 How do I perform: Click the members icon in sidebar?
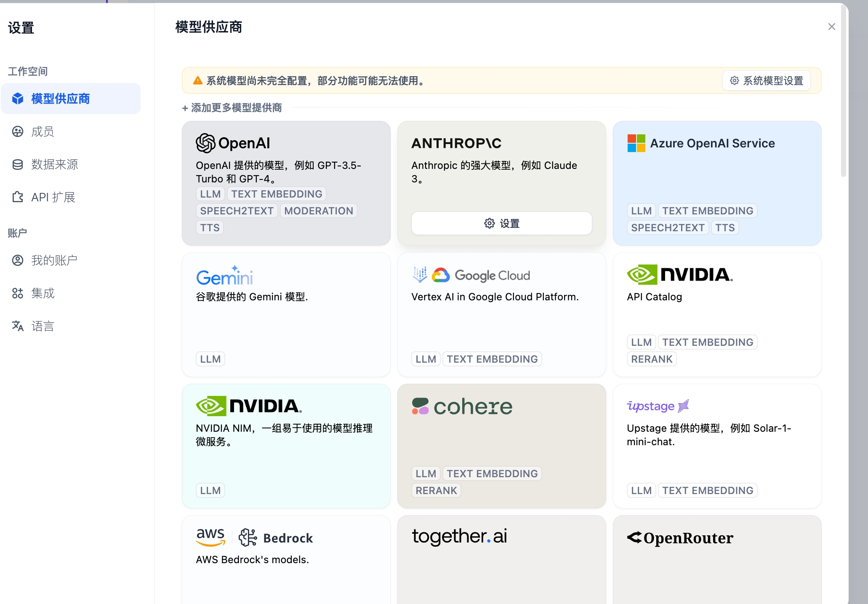coord(18,131)
